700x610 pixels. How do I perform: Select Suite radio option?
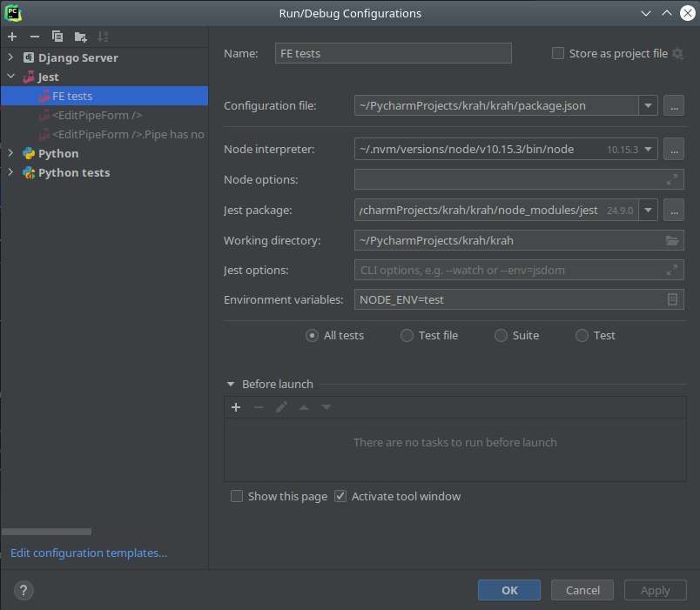coord(501,336)
